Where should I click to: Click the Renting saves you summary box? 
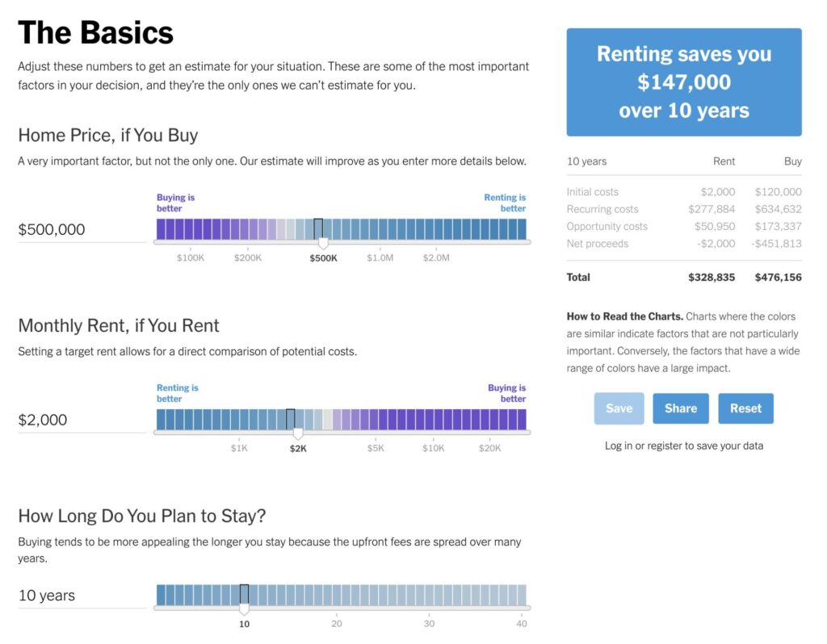tap(684, 82)
